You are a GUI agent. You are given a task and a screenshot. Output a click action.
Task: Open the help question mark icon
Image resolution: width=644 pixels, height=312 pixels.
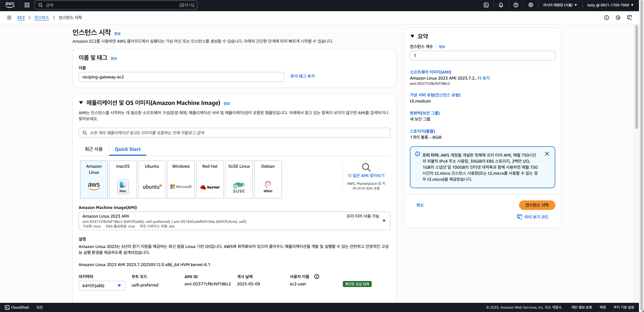pos(516,5)
